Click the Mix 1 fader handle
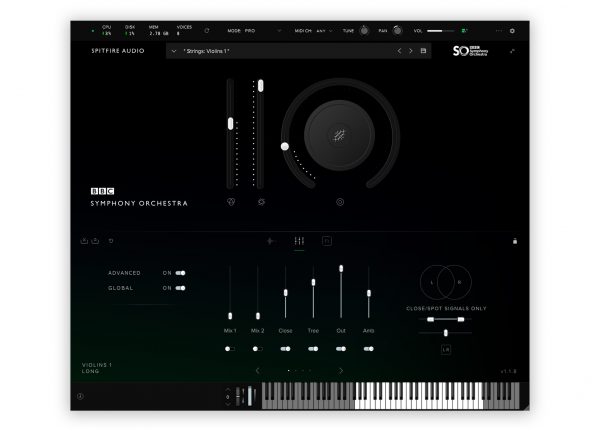The height and width of the screenshot is (431, 600). [x=230, y=316]
